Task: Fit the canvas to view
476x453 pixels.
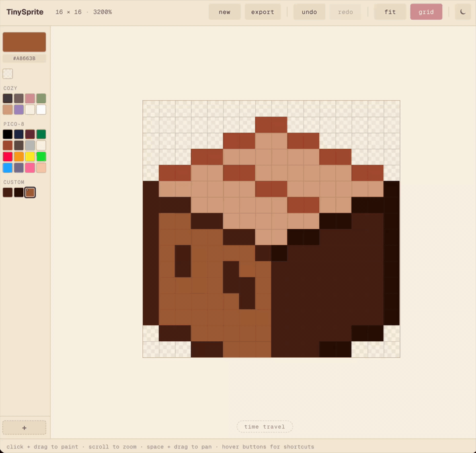Action: tap(390, 12)
